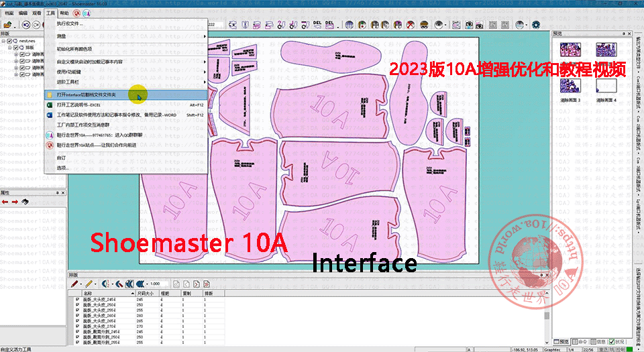Toggle checkbox for nest.nes tree node
This screenshot has width=644, height=352.
[x=9, y=41]
